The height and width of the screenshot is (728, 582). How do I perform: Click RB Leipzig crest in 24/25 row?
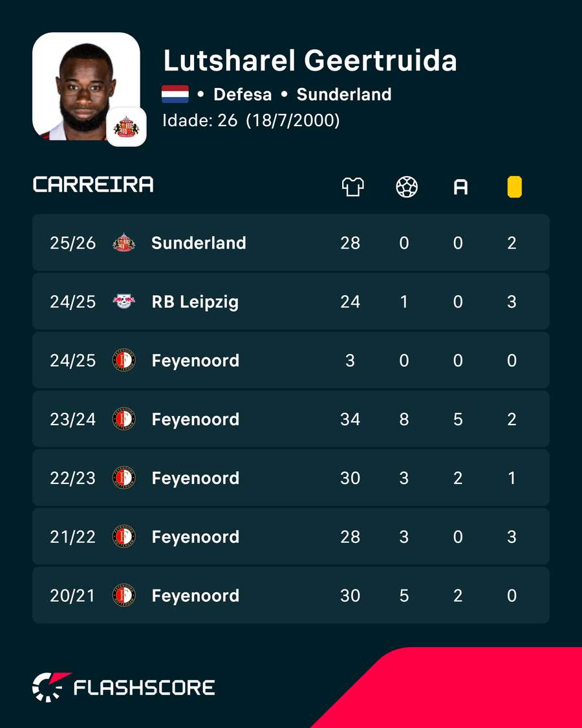[124, 302]
